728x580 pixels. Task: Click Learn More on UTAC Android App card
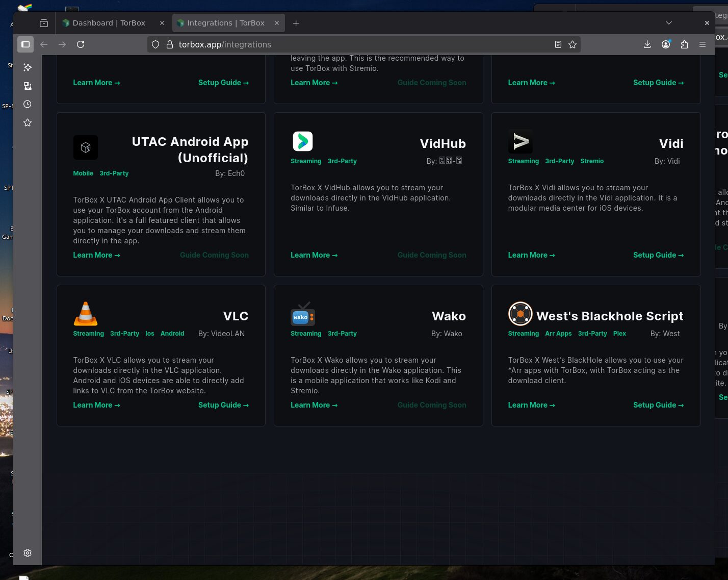pos(96,255)
